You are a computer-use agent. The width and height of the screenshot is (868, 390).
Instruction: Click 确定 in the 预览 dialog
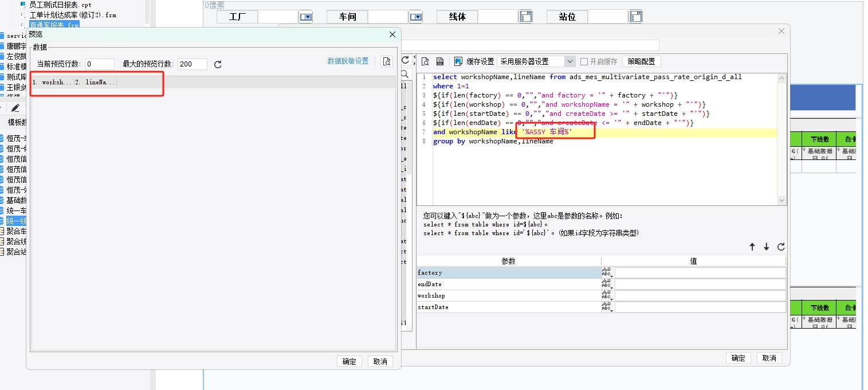click(349, 361)
